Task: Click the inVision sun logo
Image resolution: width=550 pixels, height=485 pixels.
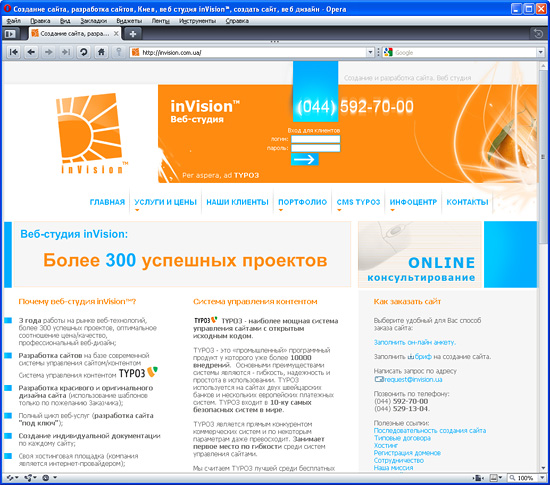Action: point(92,133)
